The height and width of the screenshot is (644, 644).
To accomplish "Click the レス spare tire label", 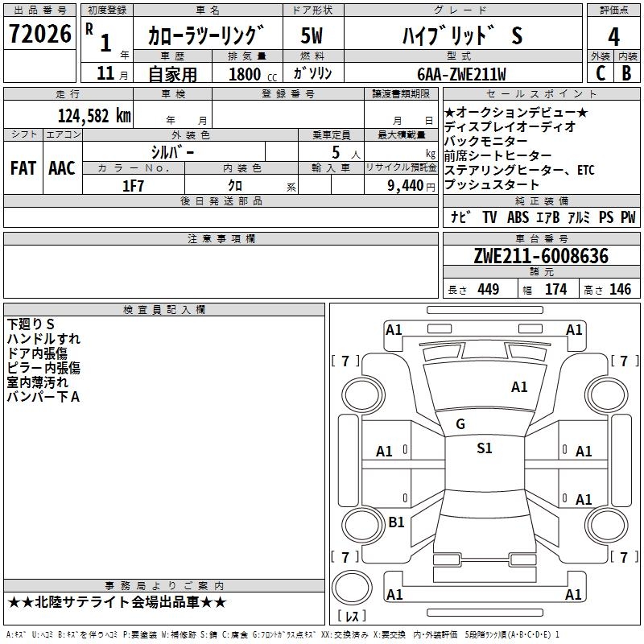I will (x=352, y=615).
